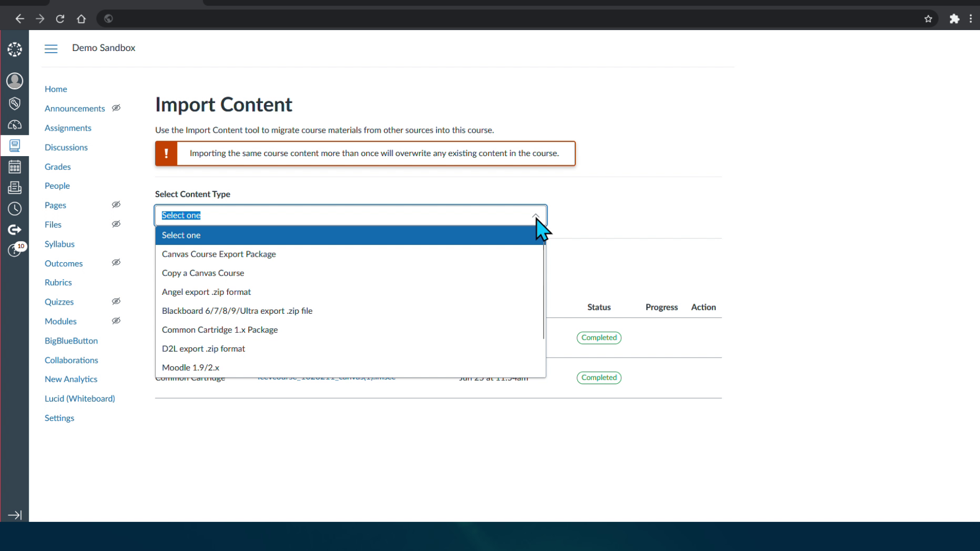Open Help icon with badge 10
The image size is (980, 551).
(x=16, y=249)
